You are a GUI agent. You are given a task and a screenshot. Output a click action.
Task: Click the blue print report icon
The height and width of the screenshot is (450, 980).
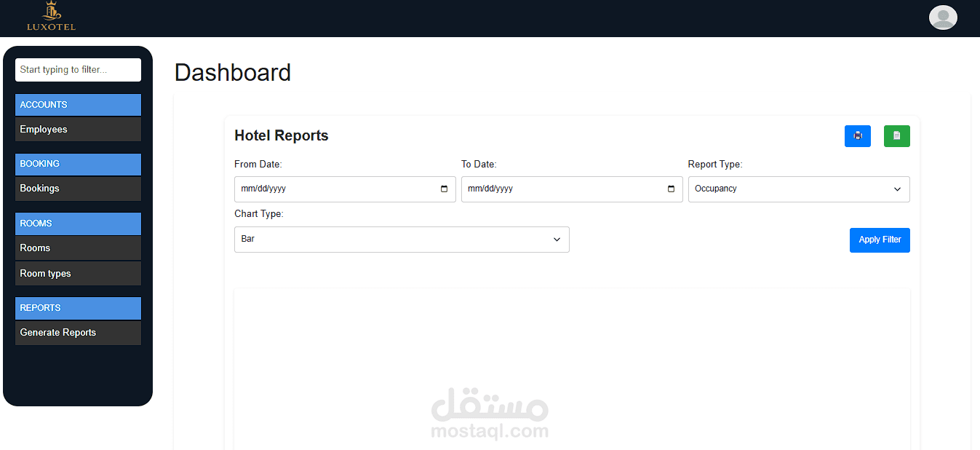858,136
